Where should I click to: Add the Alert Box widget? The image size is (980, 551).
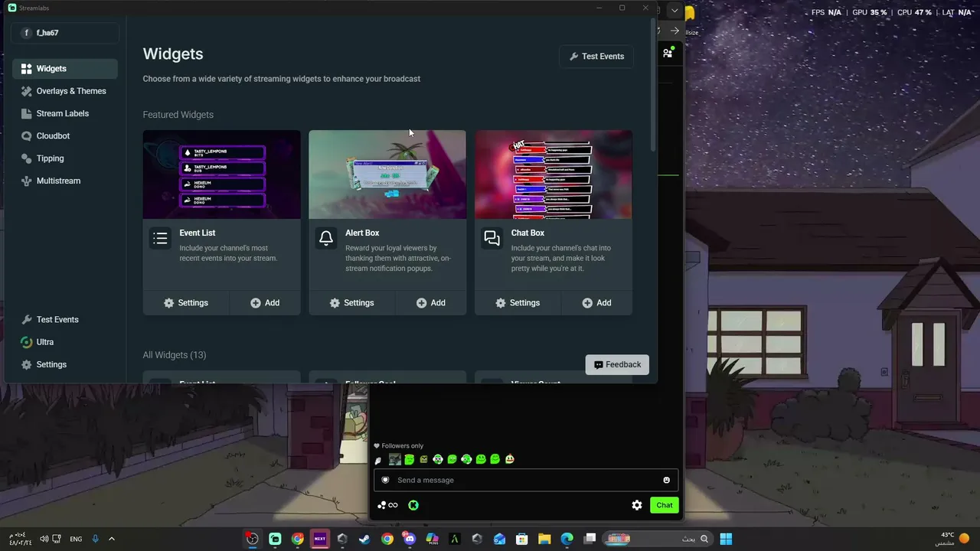tap(431, 303)
